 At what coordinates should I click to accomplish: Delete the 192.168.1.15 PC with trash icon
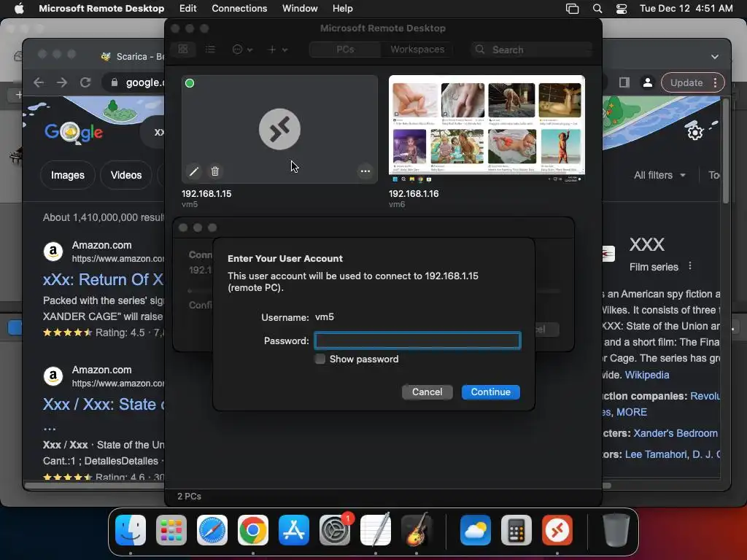click(215, 171)
